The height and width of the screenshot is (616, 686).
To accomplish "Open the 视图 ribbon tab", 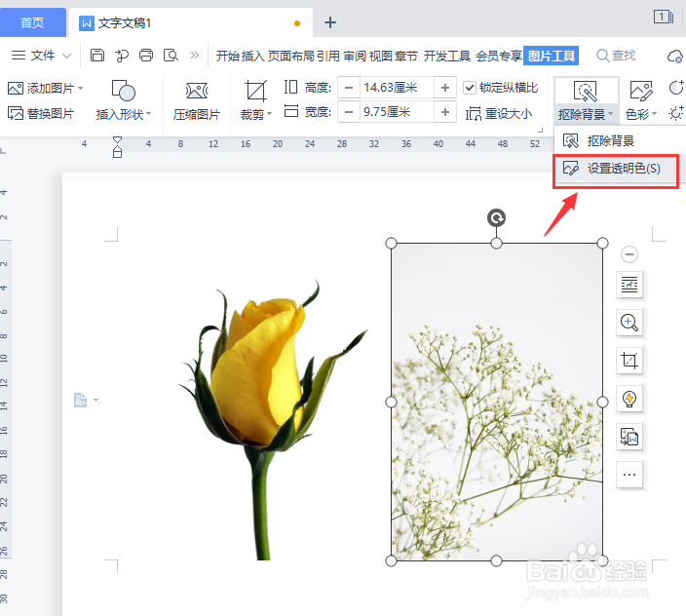I will [381, 56].
